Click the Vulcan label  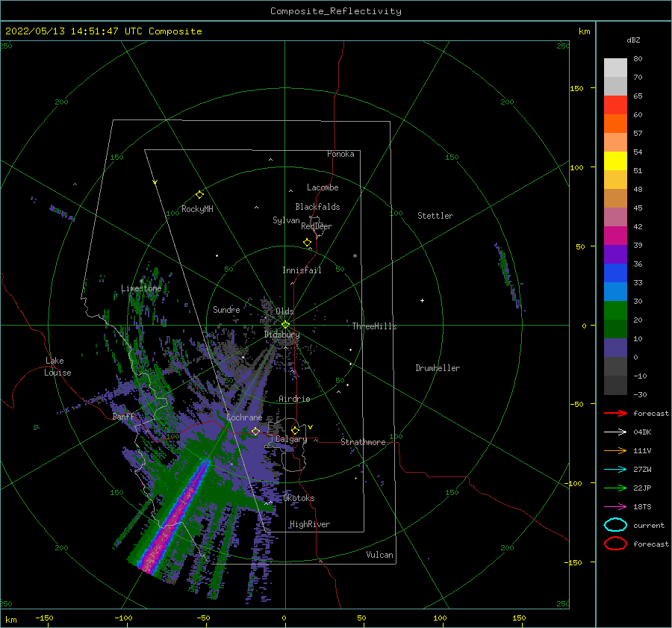point(380,555)
